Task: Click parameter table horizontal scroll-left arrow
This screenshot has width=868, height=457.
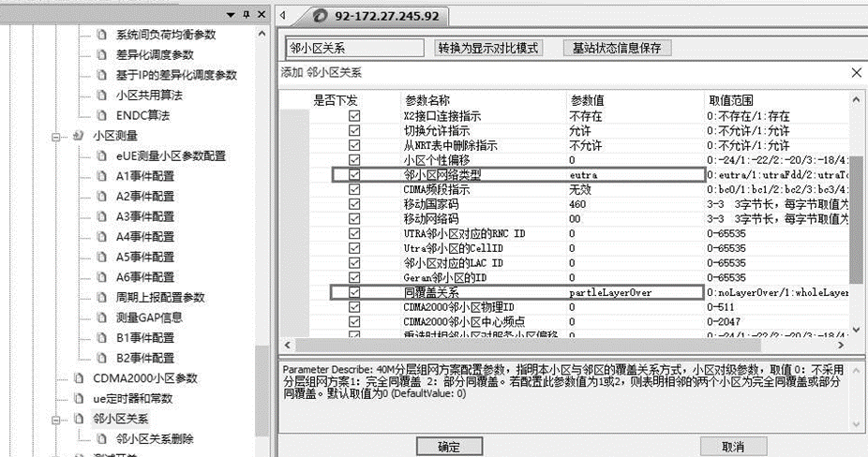Action: (287, 345)
